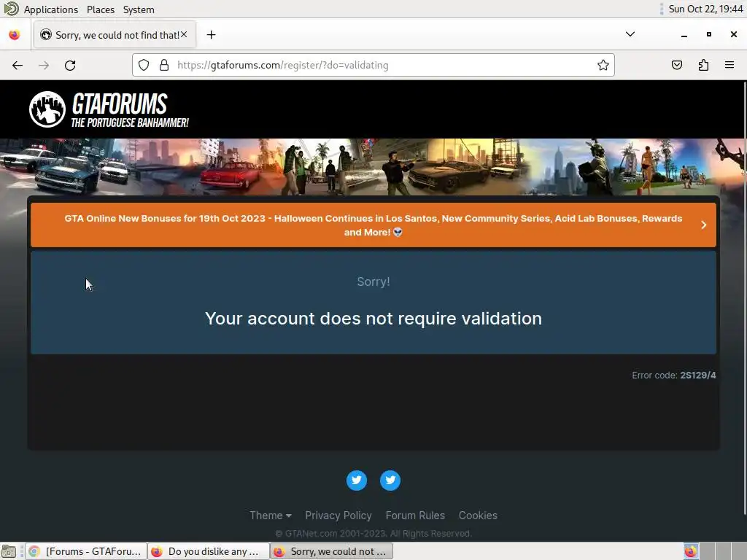Open the Firefox extensions puzzle icon

tap(703, 65)
